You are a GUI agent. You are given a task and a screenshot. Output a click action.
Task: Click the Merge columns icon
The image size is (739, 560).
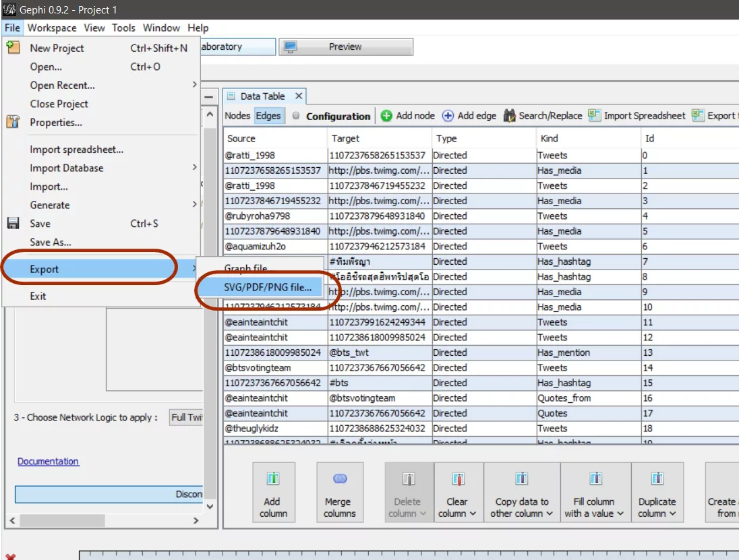pos(340,478)
